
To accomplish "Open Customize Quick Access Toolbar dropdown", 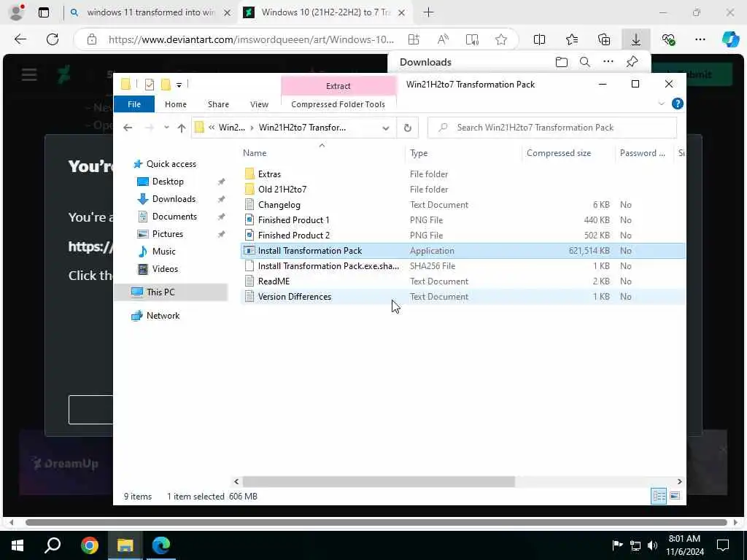I will [179, 85].
